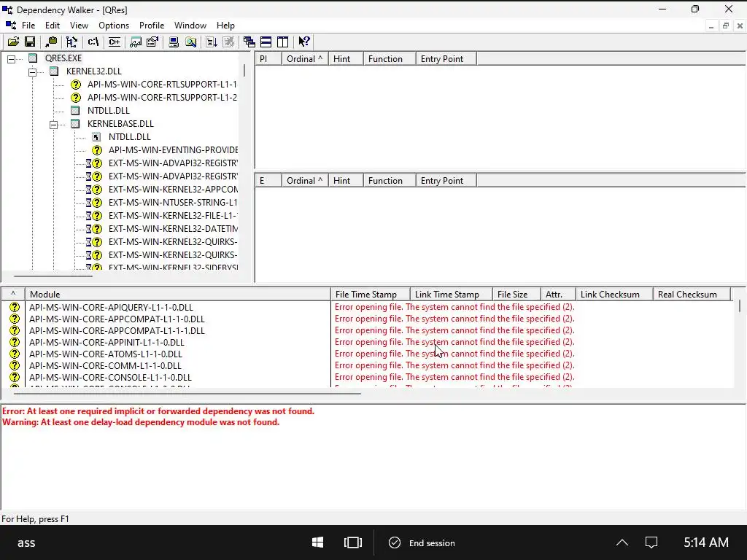Open the View menu
The image size is (747, 560).
(x=79, y=26)
